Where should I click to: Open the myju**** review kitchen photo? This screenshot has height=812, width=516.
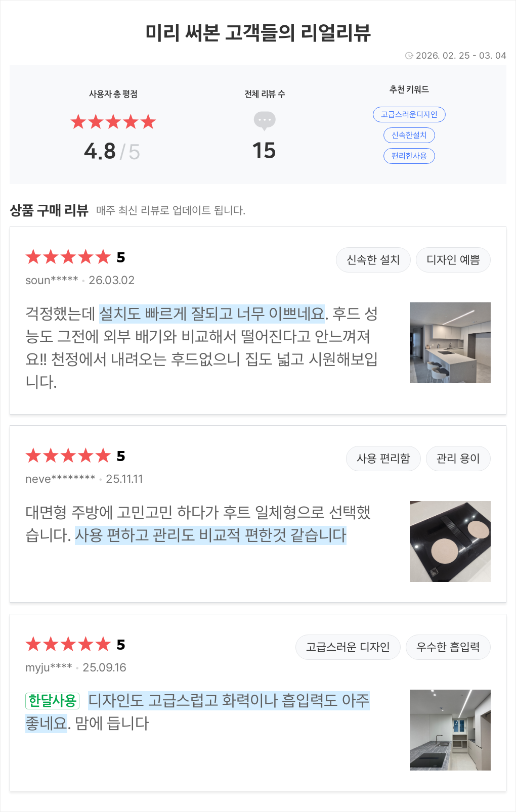click(x=450, y=730)
